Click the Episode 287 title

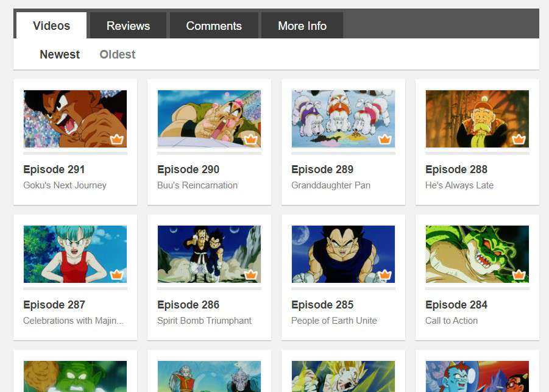(54, 305)
